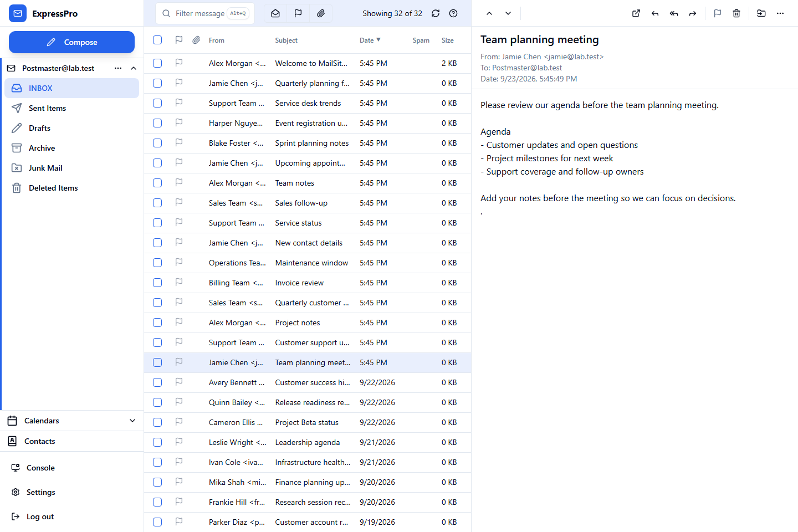798x532 pixels.
Task: Check the Sales follow-up message
Action: click(x=157, y=203)
